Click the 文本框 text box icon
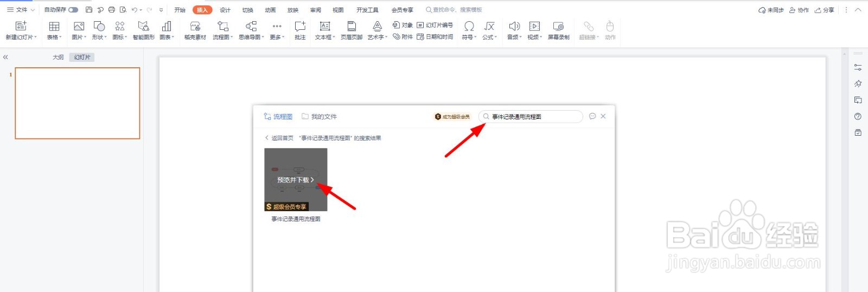This screenshot has height=292, width=868. click(x=325, y=26)
